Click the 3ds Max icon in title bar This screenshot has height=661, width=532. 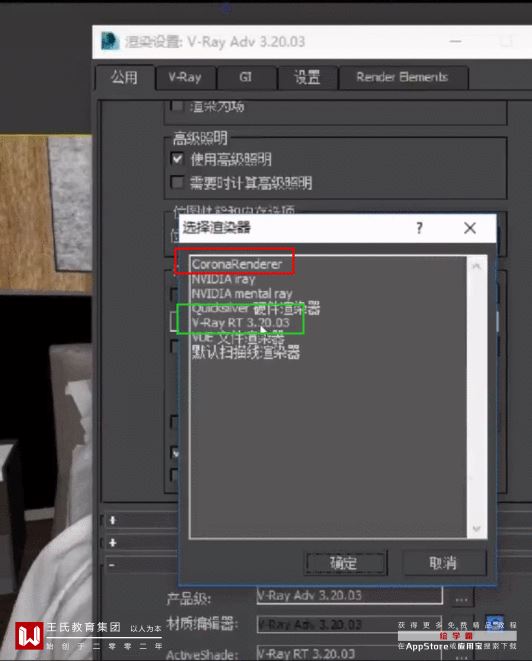click(110, 41)
